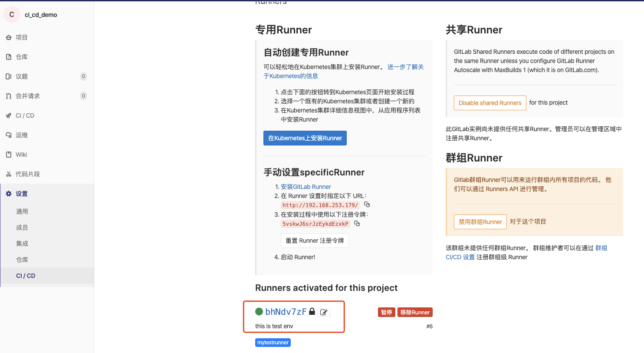Click the runner ID #6 text
Viewport: 644px width, 353px height.
[429, 326]
